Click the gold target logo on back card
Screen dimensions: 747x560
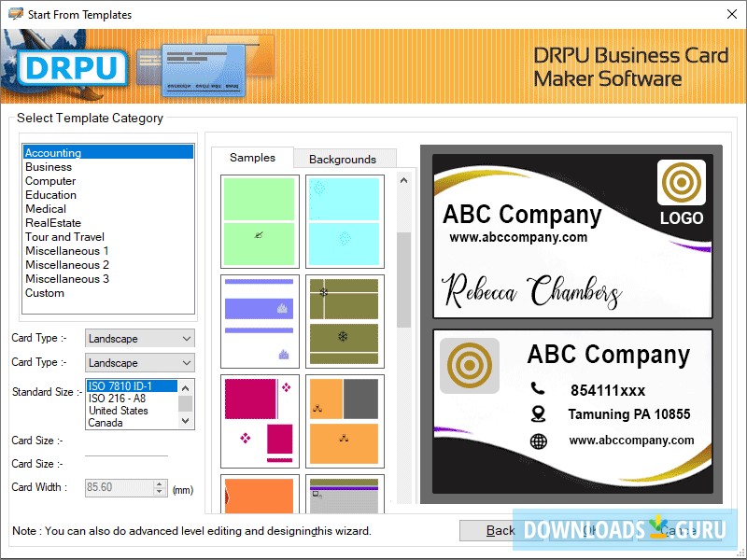pos(470,366)
